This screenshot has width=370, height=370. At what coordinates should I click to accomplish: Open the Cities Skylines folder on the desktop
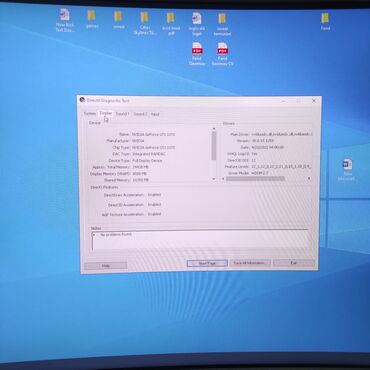click(144, 23)
